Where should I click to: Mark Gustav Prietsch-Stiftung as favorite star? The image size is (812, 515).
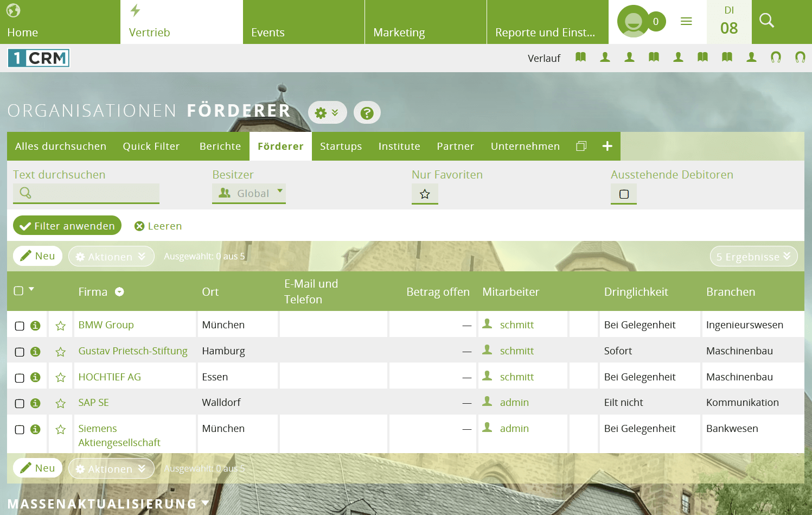pyautogui.click(x=61, y=352)
